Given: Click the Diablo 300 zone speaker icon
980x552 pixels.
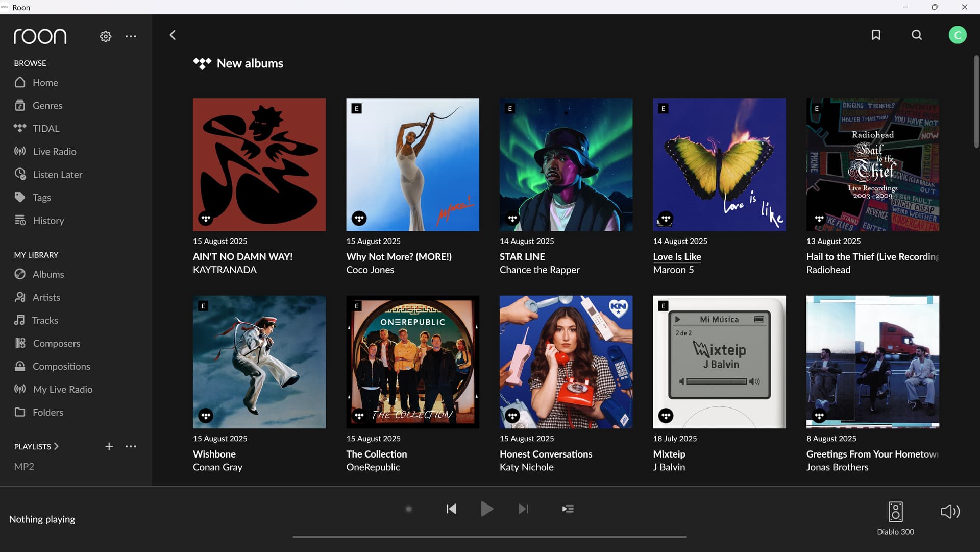Looking at the screenshot, I should point(895,512).
